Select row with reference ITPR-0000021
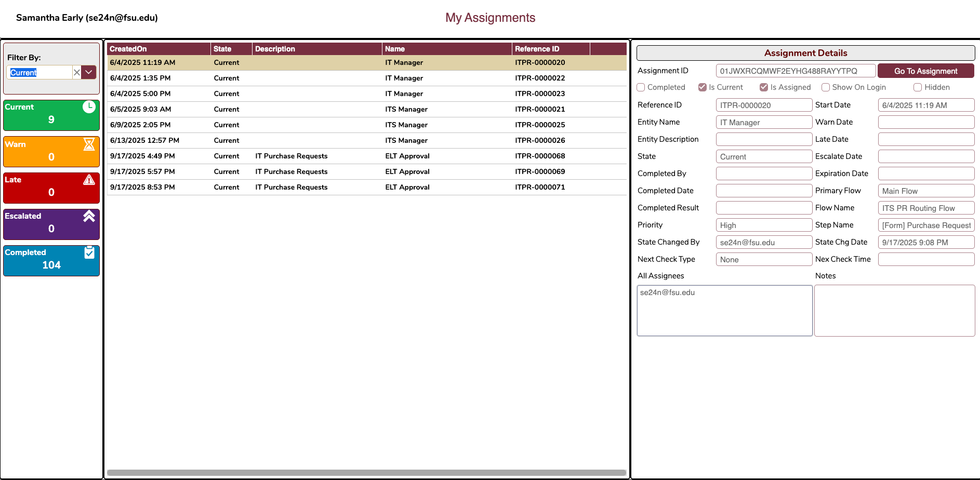Viewport: 980px width, 480px height. [x=367, y=109]
